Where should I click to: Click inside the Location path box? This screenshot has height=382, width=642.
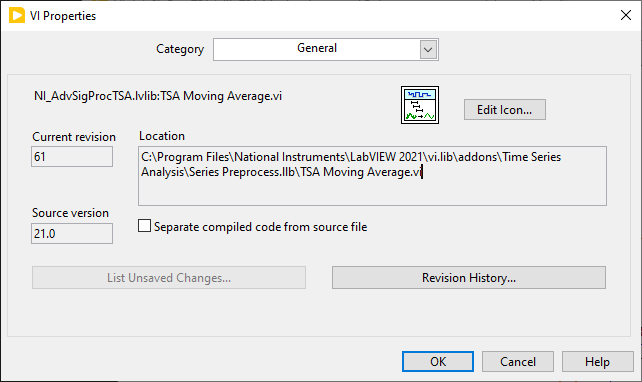tap(372, 176)
